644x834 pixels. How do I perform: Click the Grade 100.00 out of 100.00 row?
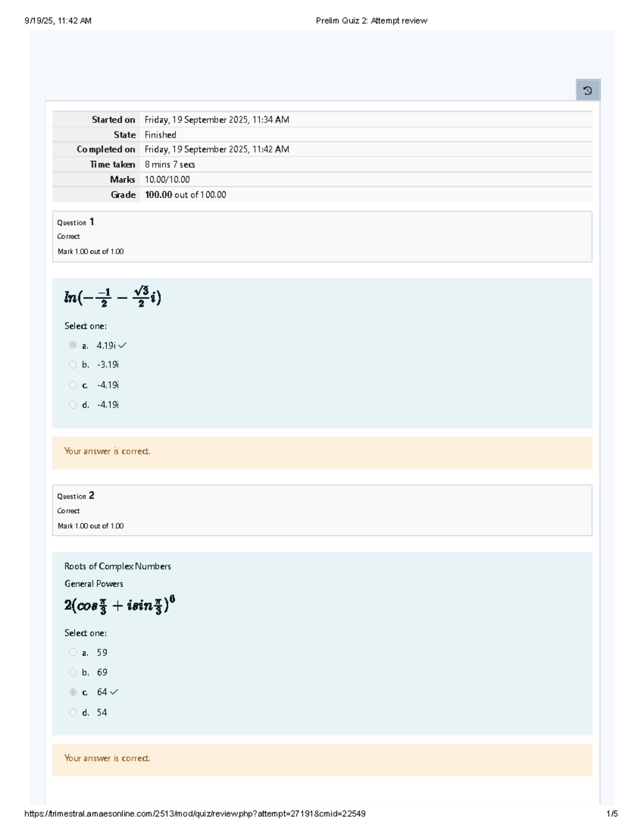(x=322, y=194)
